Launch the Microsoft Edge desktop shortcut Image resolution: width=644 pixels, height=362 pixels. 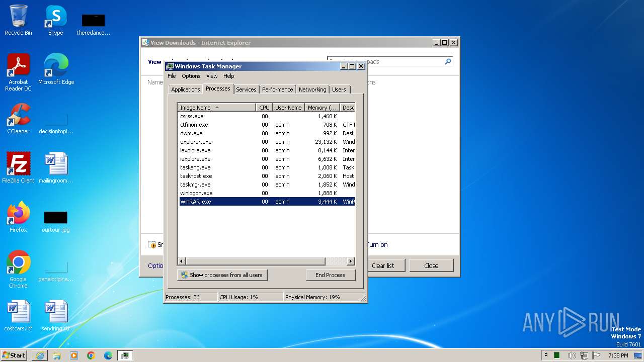pos(56,69)
